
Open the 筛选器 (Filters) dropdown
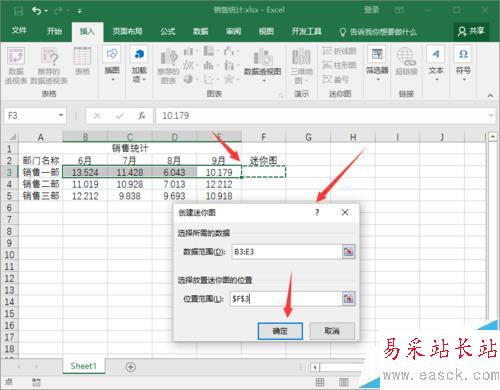coord(377,64)
